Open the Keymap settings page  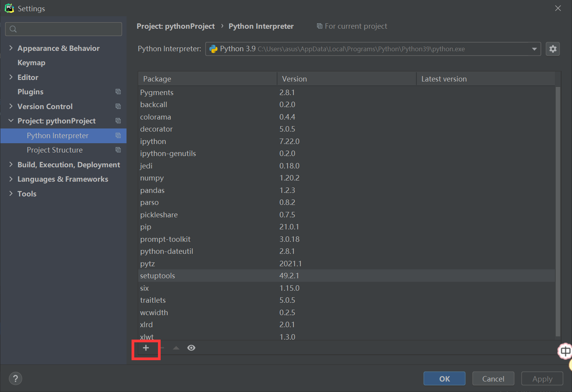[x=31, y=63]
